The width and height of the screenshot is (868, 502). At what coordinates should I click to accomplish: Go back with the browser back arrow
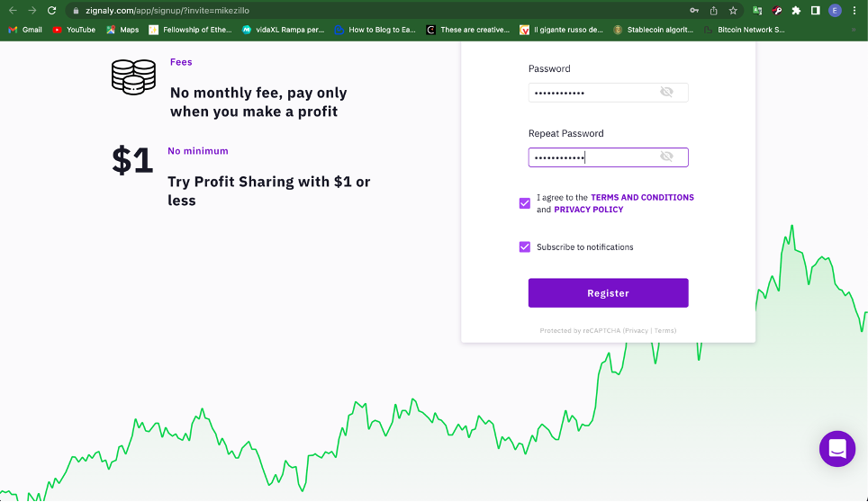point(13,11)
